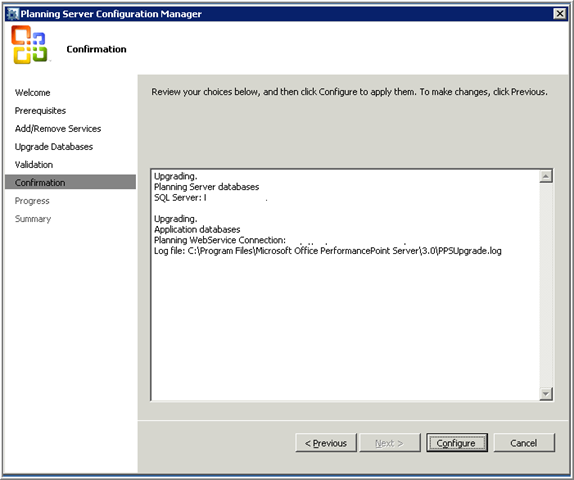The image size is (574, 480).
Task: Click the vertical scrollbar track
Action: click(x=546, y=285)
